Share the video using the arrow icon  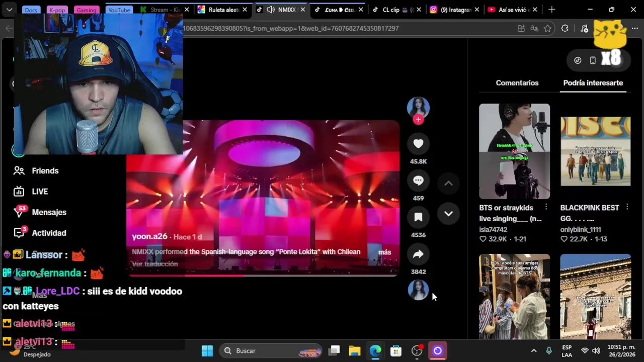pos(418,254)
